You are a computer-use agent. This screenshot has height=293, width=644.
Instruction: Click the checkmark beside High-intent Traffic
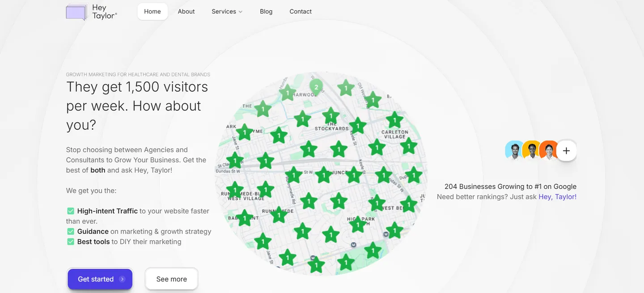70,211
